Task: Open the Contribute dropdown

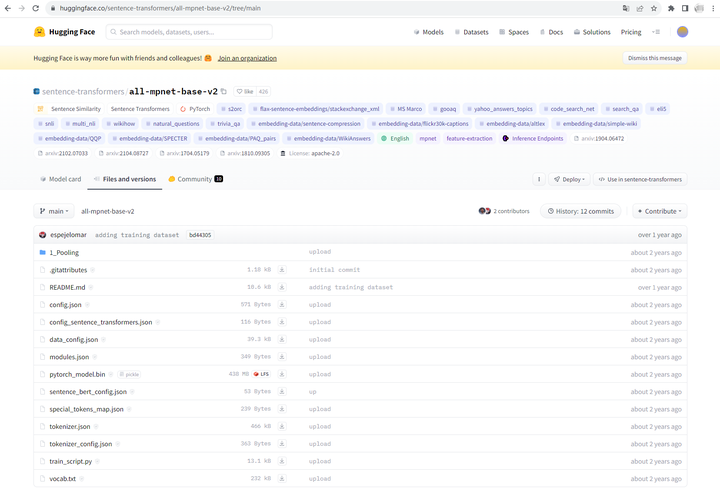Action: pos(659,211)
